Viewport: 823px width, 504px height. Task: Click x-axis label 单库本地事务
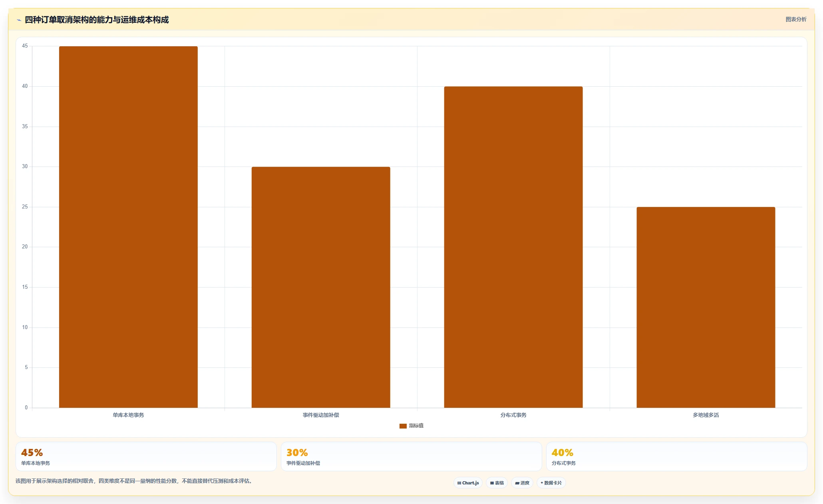pos(128,415)
